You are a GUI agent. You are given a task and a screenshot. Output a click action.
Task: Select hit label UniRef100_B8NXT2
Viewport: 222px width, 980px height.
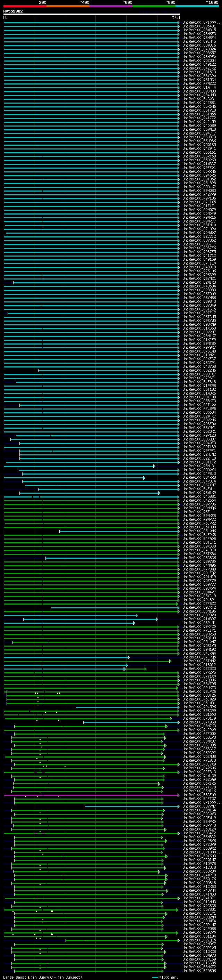coord(199,967)
